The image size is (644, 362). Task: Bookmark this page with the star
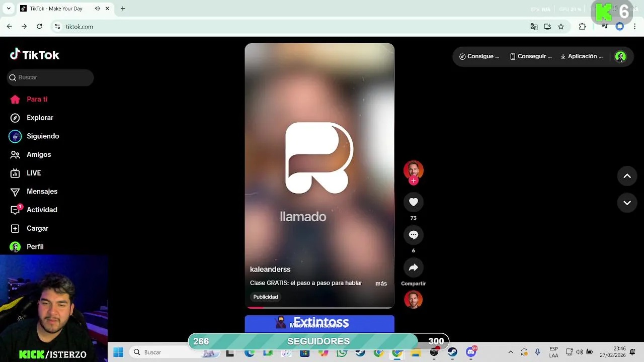click(561, 27)
